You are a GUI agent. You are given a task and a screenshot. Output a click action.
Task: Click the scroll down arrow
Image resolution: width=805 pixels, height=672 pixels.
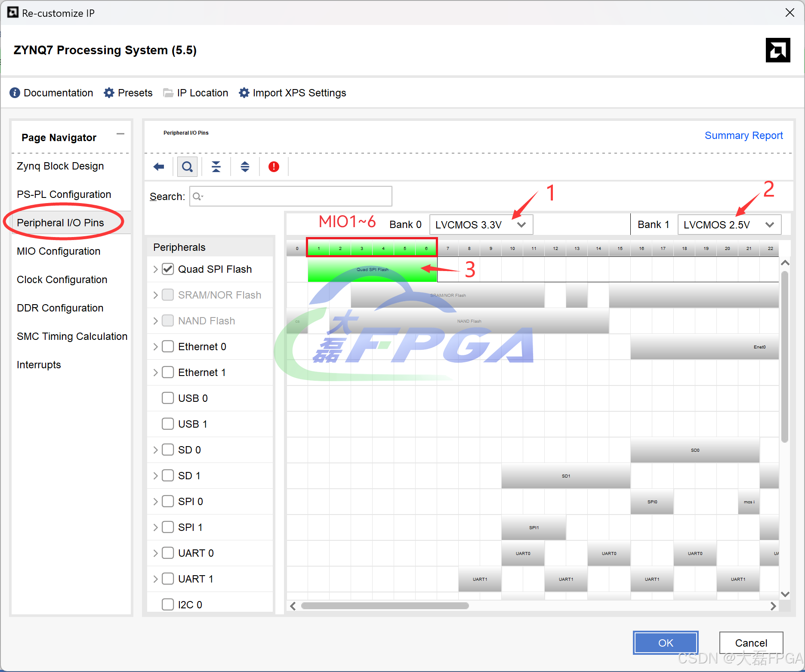pos(785,594)
